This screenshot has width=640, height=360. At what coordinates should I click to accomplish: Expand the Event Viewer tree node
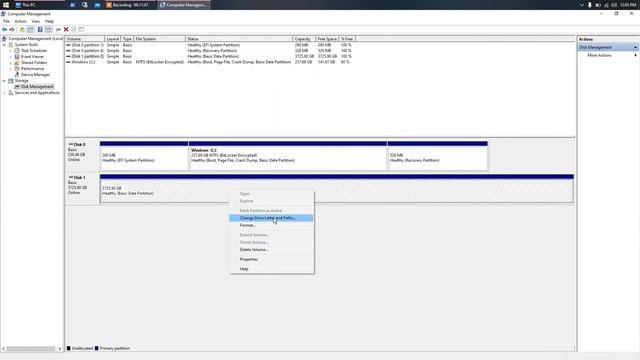[11, 57]
